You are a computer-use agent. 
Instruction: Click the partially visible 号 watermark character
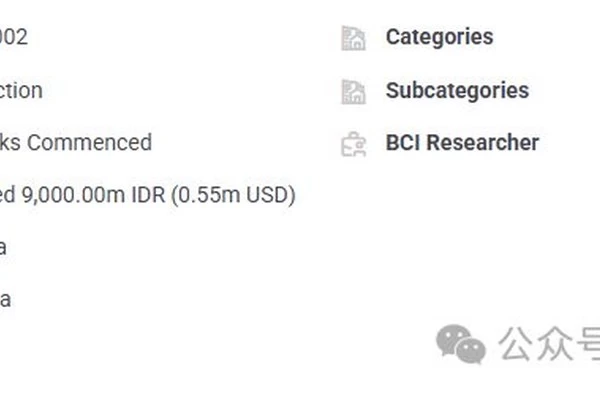[589, 344]
